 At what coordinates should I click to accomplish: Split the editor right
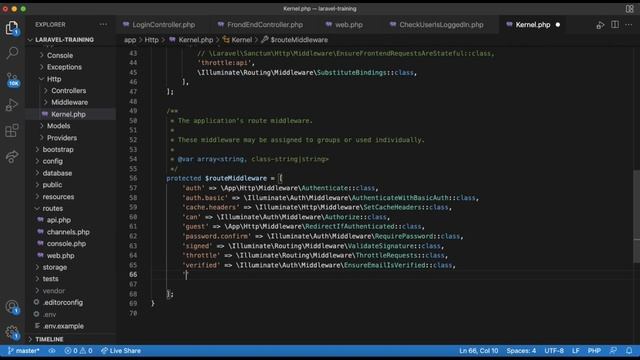615,24
